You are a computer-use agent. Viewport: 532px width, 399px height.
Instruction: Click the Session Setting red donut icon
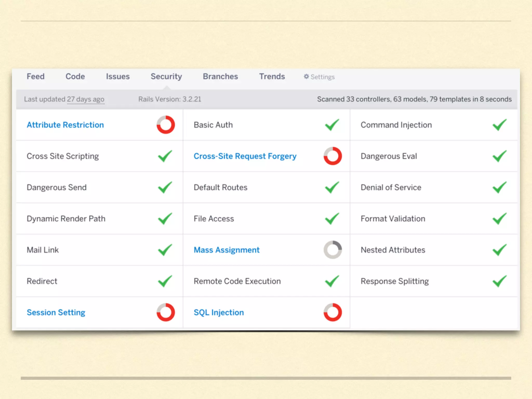[x=165, y=312]
